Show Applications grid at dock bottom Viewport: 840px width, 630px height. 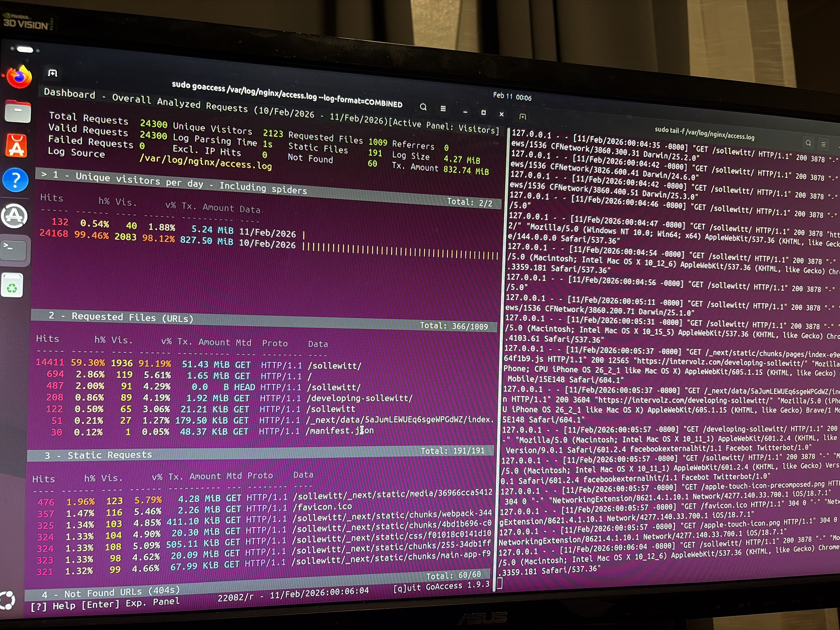(7, 600)
